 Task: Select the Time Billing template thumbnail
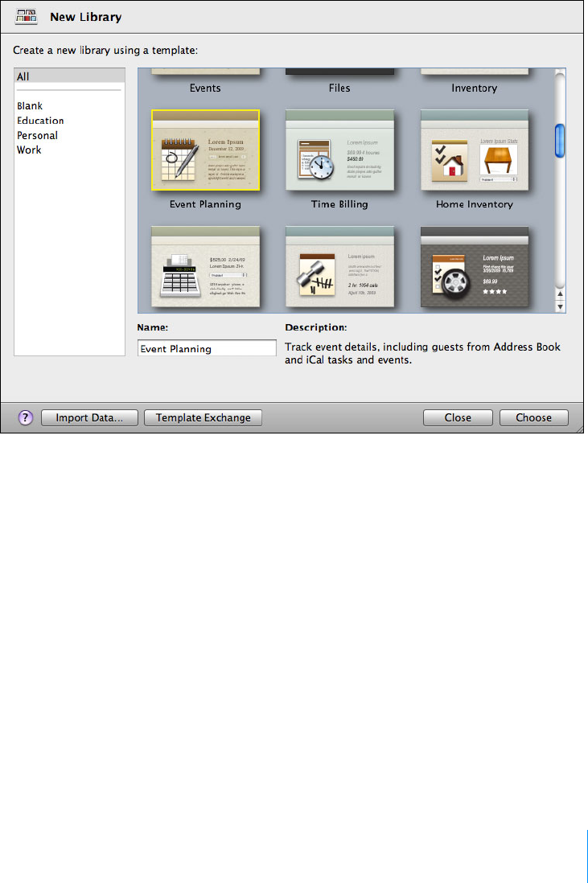[x=339, y=150]
